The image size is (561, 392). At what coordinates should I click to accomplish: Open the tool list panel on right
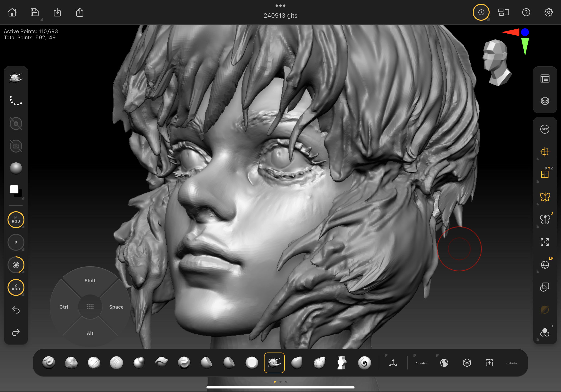[545, 79]
